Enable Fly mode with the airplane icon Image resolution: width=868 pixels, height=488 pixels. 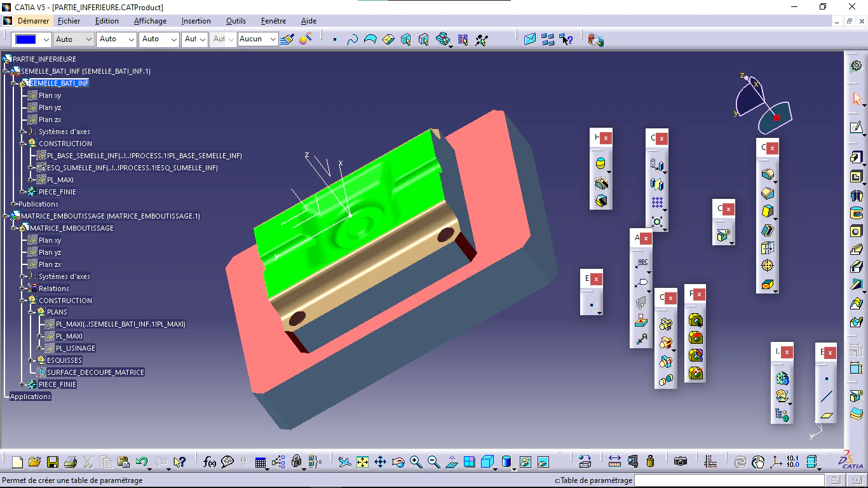coord(345,462)
